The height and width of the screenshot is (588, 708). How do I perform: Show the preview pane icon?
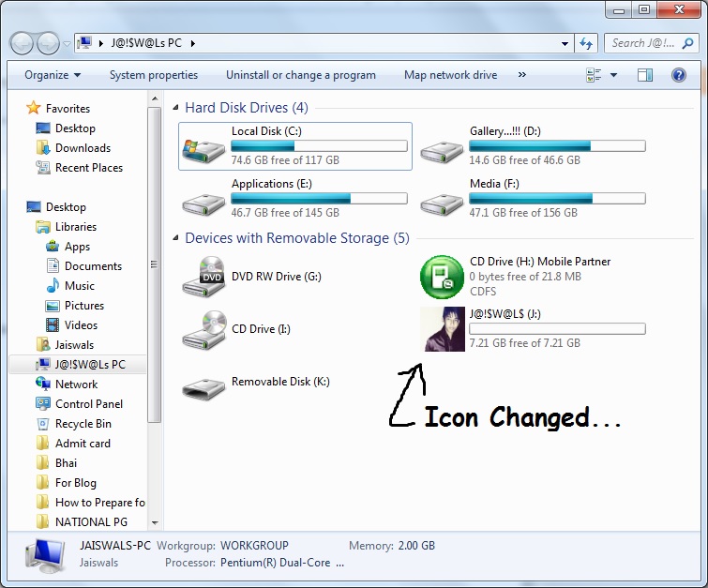(x=645, y=75)
